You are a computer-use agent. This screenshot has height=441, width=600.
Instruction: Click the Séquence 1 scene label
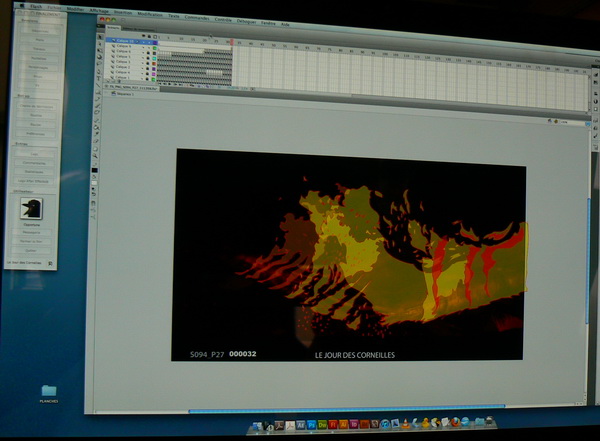[123, 94]
